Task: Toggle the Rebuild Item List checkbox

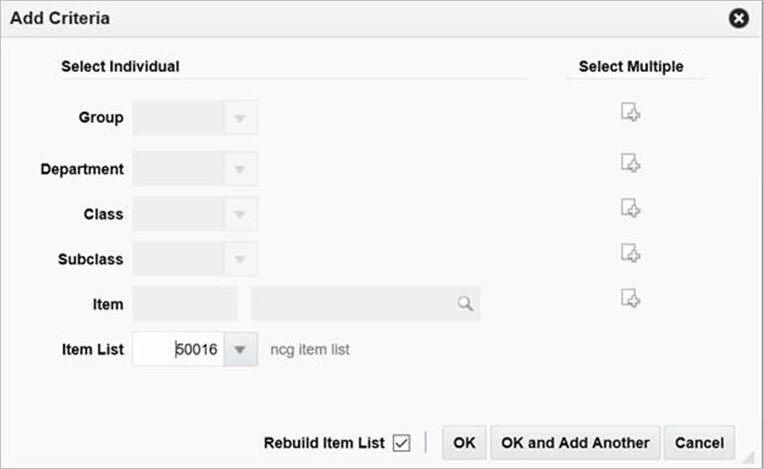Action: click(402, 442)
